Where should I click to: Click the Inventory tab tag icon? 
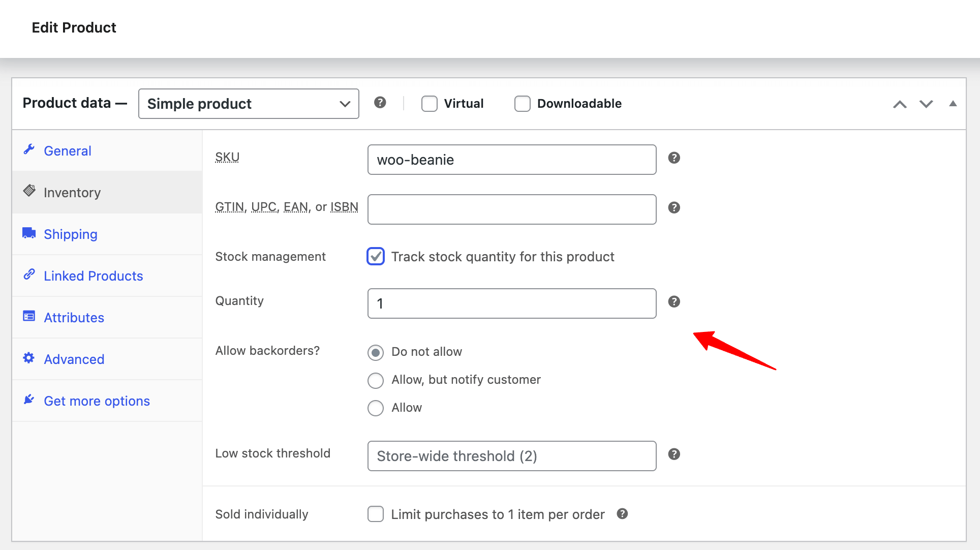pyautogui.click(x=29, y=191)
